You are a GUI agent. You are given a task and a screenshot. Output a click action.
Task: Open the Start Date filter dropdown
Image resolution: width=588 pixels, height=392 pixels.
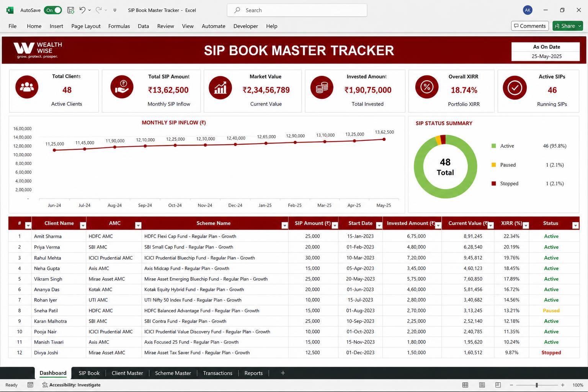click(379, 225)
